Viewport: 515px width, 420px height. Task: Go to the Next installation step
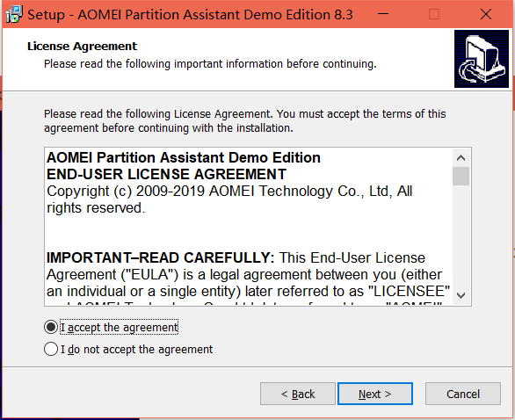(x=375, y=394)
